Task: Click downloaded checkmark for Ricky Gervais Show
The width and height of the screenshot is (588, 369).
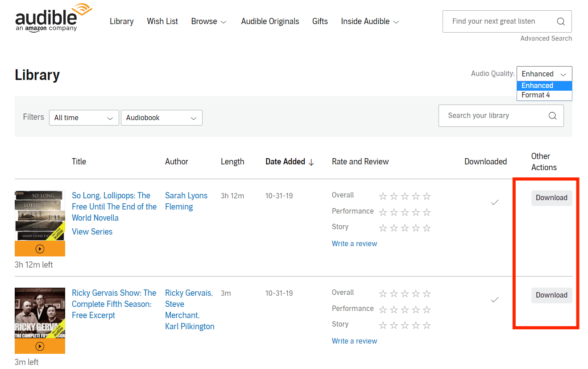Action: pyautogui.click(x=494, y=300)
